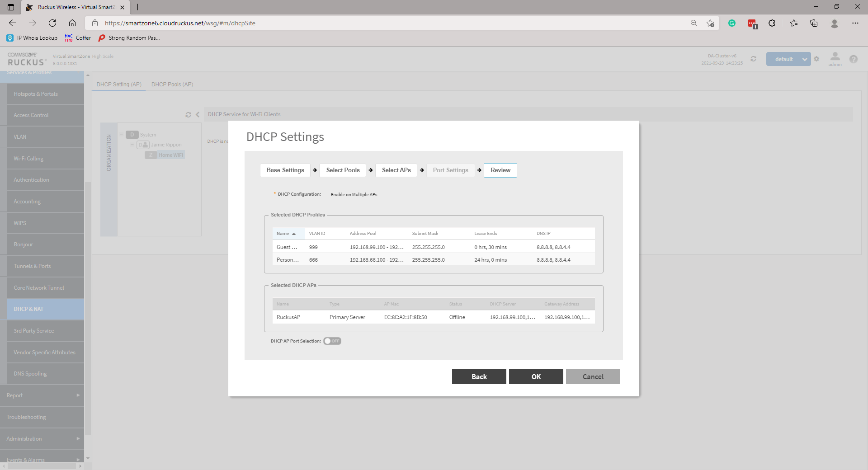Click the refresh icon beside cluster timestamp
Screen dimensions: 868x470
point(753,59)
